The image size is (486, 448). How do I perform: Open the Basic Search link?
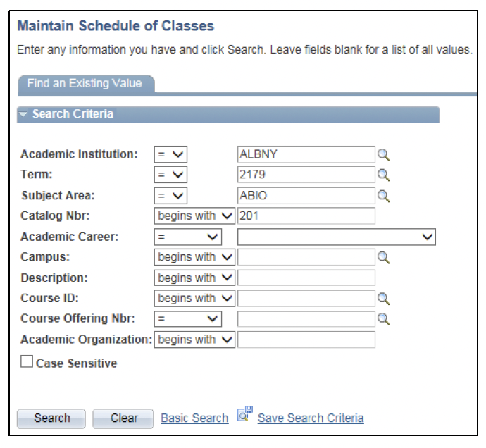pos(194,418)
